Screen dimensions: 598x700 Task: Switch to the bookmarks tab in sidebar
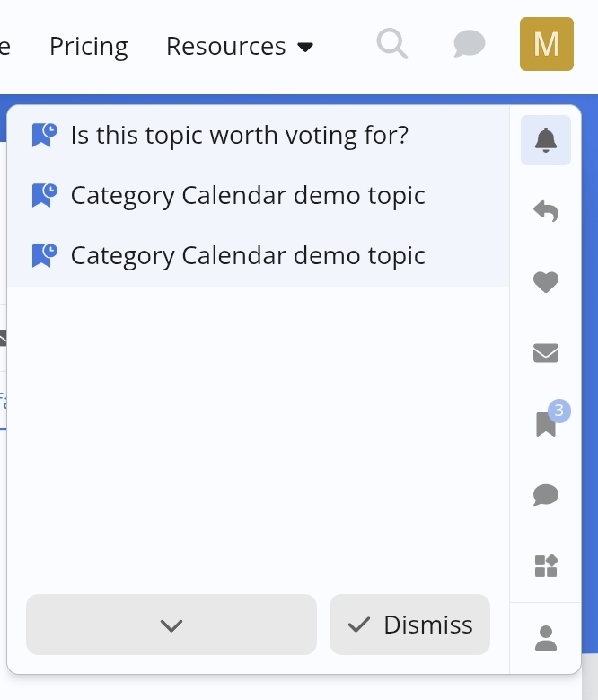(x=545, y=424)
